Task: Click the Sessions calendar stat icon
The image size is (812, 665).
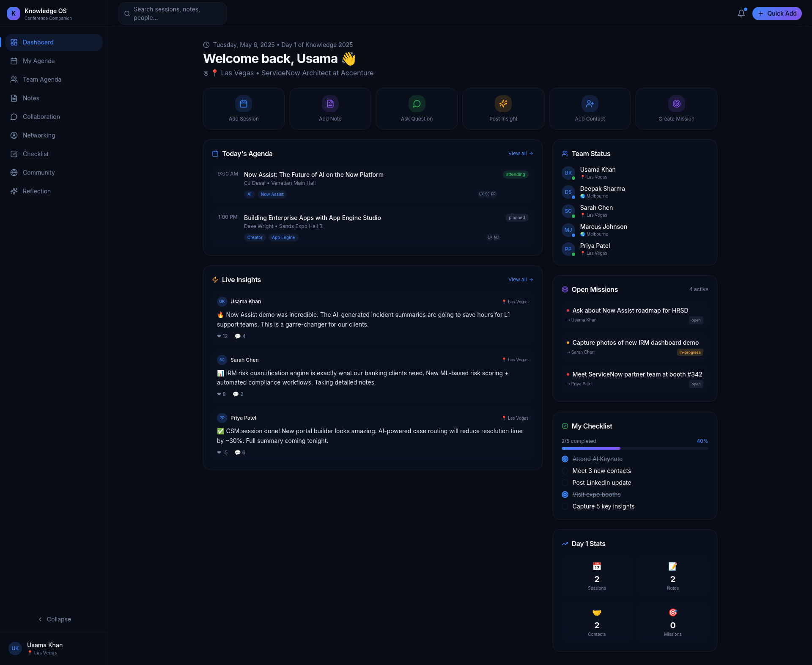Action: point(597,566)
